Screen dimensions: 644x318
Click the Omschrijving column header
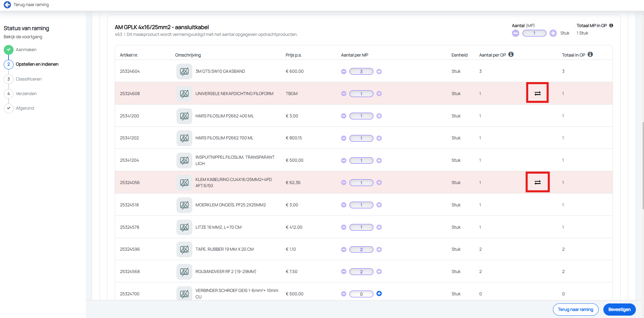click(x=188, y=55)
